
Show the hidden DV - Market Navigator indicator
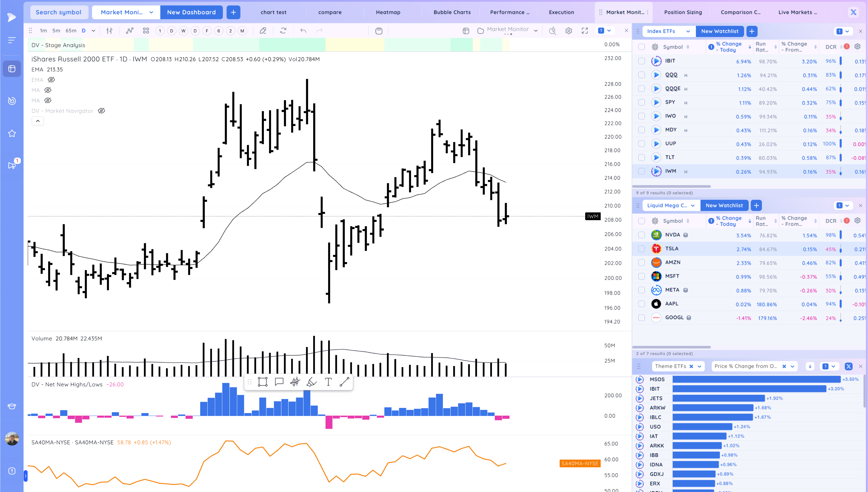[x=101, y=111]
